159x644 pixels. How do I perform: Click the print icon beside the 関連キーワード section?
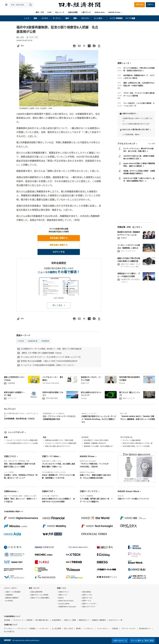[74, 319]
